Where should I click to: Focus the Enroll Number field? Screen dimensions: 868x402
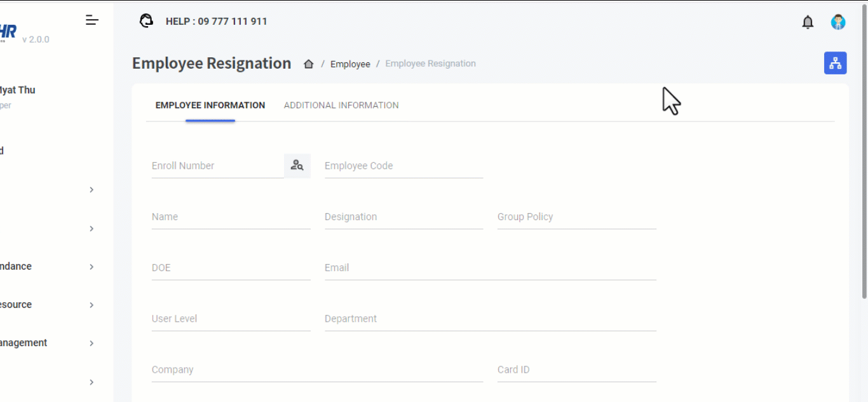(x=217, y=166)
